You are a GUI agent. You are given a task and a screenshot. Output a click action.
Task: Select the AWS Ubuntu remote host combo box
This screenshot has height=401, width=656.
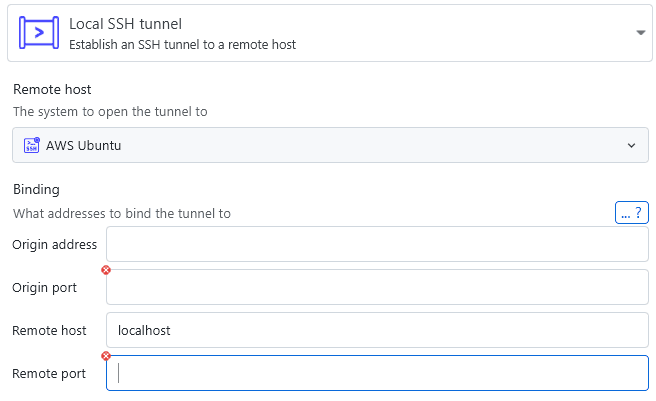coord(330,145)
